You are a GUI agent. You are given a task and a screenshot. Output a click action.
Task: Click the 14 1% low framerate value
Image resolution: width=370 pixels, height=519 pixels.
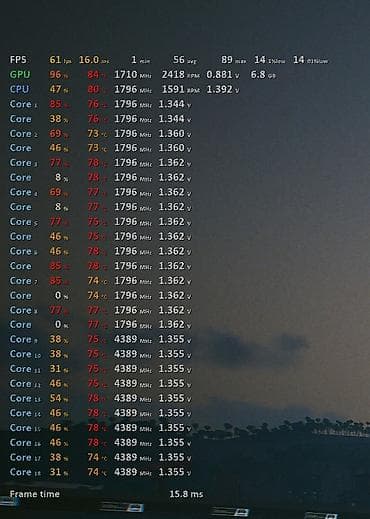(x=270, y=60)
